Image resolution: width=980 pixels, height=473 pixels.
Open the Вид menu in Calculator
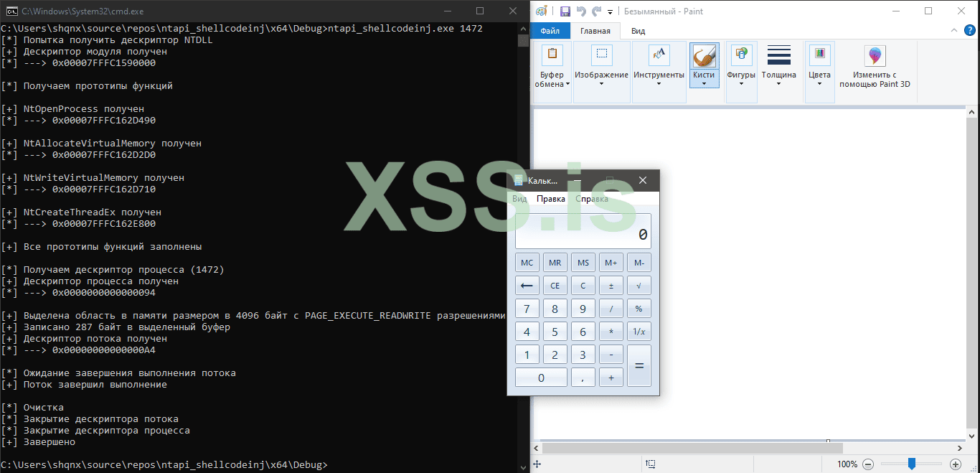click(519, 199)
